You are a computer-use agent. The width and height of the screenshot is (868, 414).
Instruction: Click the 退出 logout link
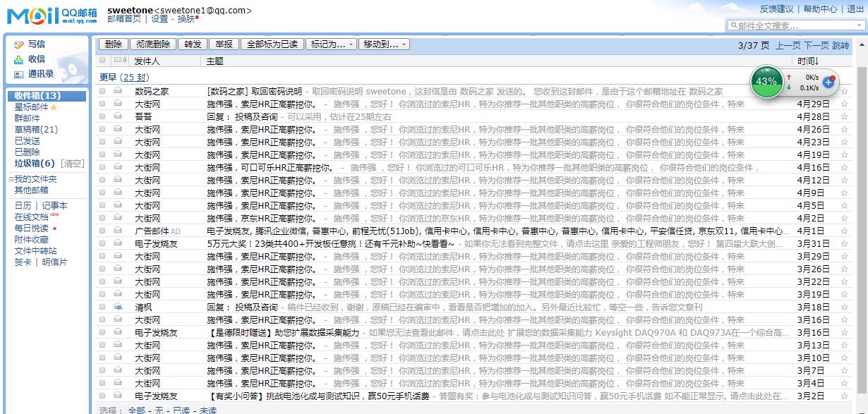click(855, 9)
